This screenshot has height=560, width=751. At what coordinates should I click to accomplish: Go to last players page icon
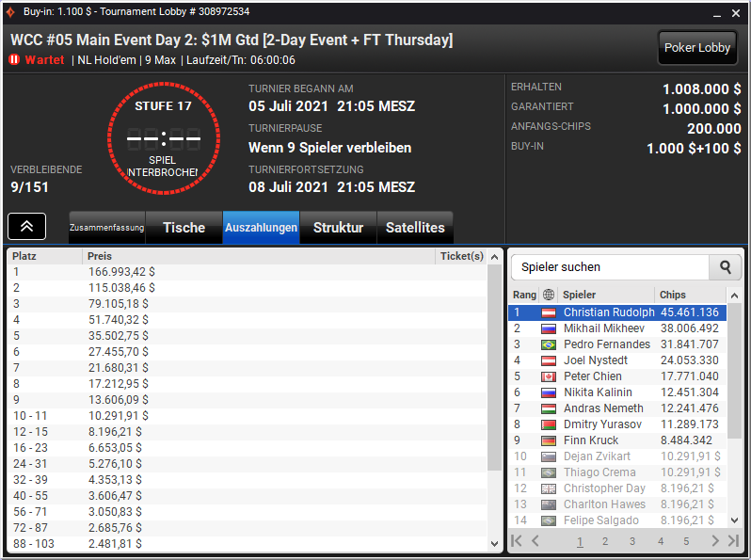[x=733, y=541]
